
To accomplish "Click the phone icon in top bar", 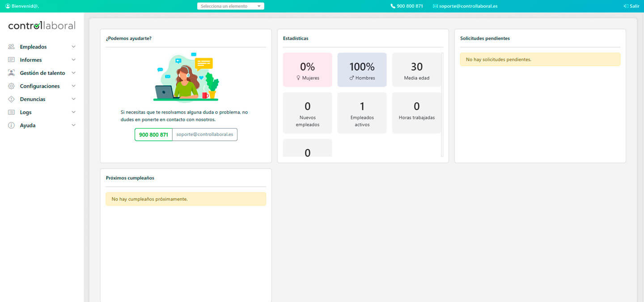I will 393,6.
